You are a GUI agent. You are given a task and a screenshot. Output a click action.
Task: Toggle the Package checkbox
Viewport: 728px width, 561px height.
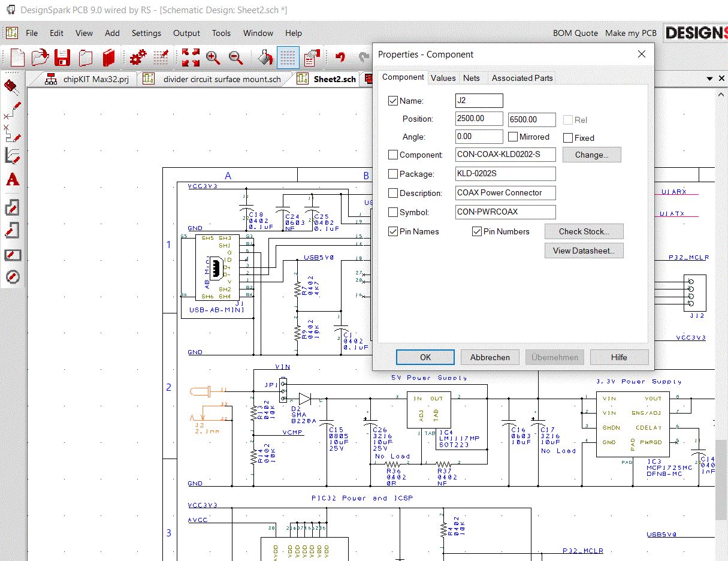click(x=393, y=174)
